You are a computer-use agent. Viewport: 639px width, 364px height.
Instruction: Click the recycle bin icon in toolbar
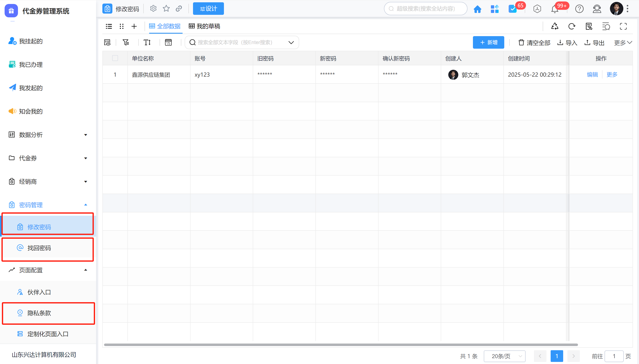[x=555, y=26]
